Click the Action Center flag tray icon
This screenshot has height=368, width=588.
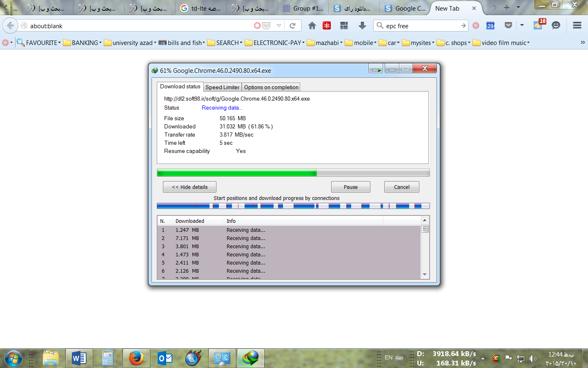pyautogui.click(x=508, y=359)
